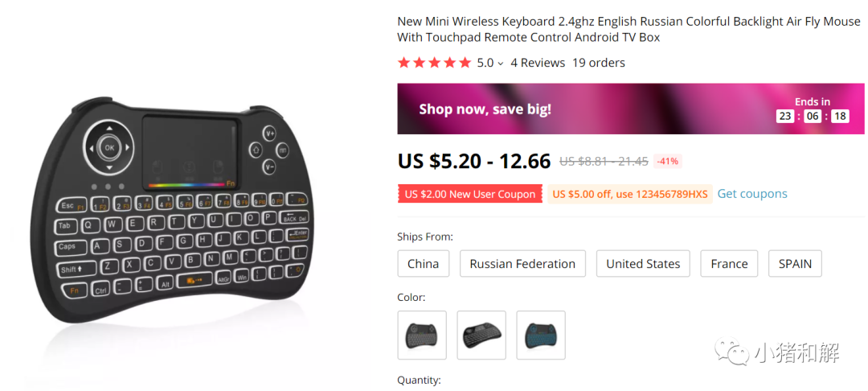Select China as ships-from option

423,264
